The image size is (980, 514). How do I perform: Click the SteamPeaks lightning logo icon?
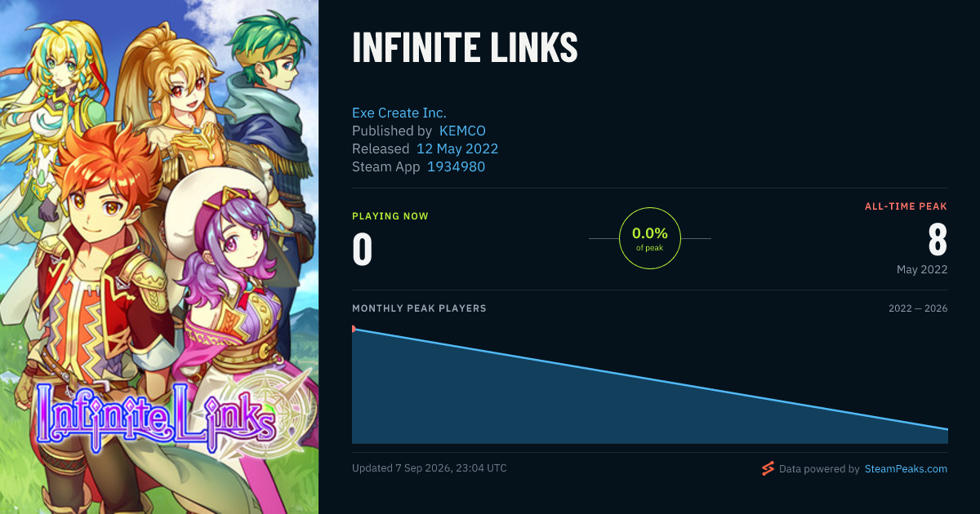(767, 468)
